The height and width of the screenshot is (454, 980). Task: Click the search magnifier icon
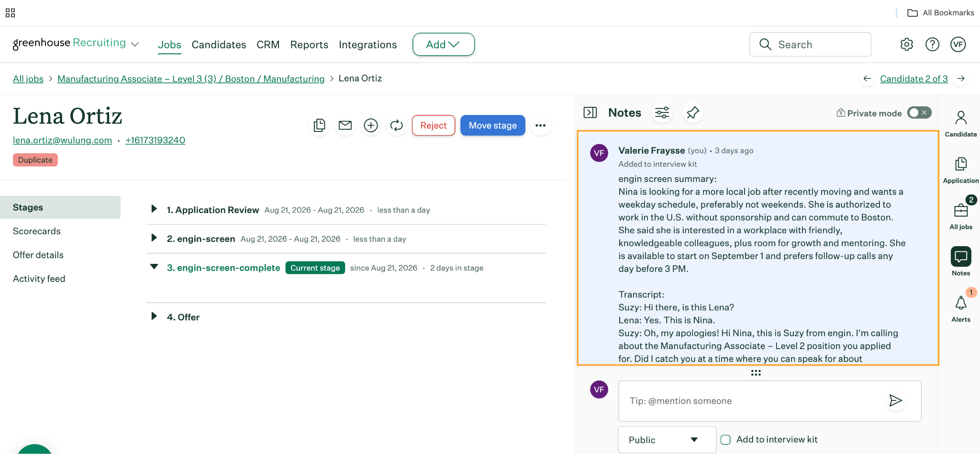[x=765, y=45]
